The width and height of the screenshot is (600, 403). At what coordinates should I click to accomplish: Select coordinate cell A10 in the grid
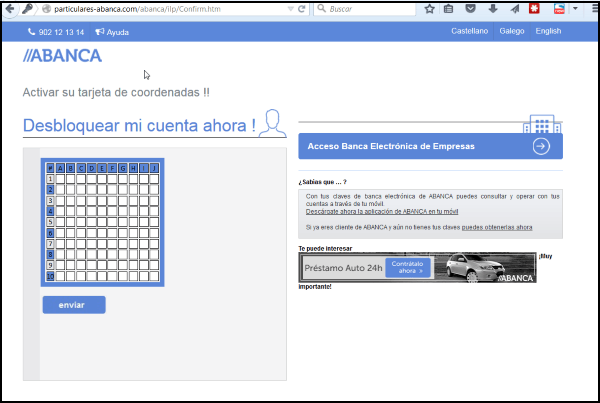[x=60, y=276]
